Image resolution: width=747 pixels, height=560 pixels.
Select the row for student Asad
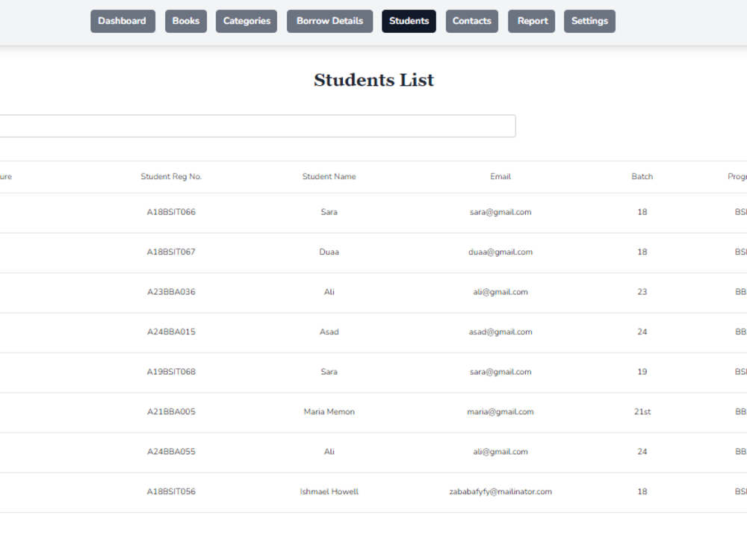point(329,332)
